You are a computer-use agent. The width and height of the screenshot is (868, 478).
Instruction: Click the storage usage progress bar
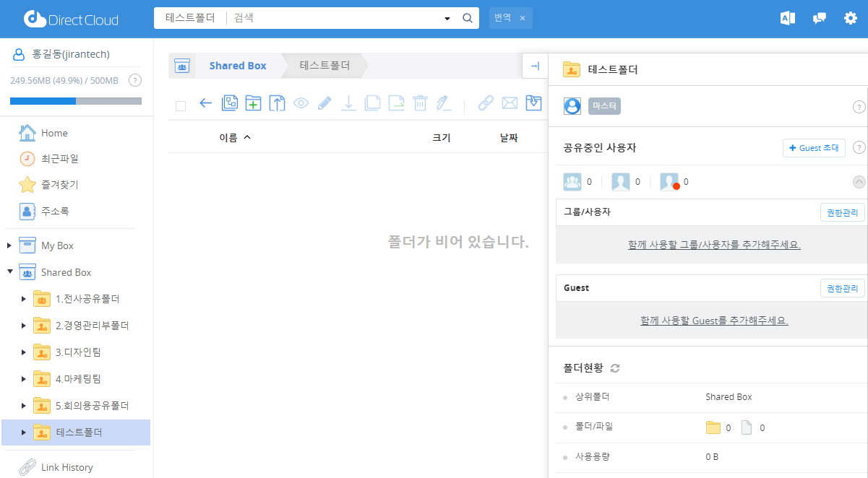pyautogui.click(x=76, y=101)
